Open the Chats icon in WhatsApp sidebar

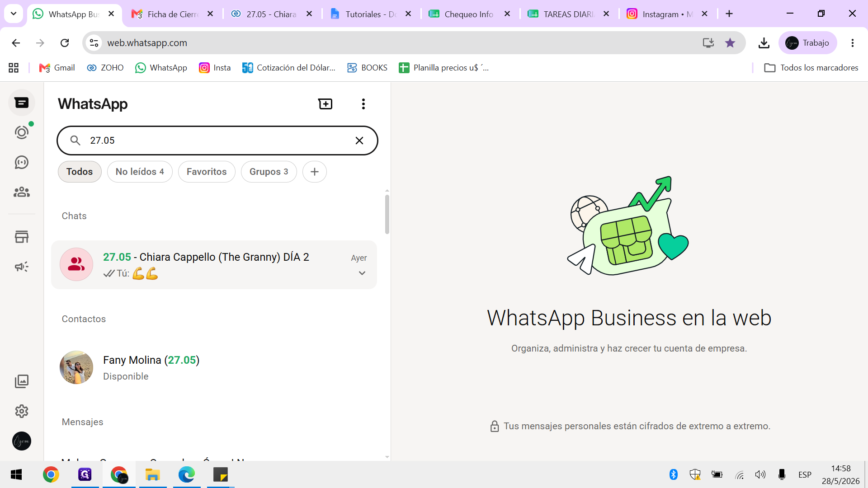pyautogui.click(x=22, y=103)
